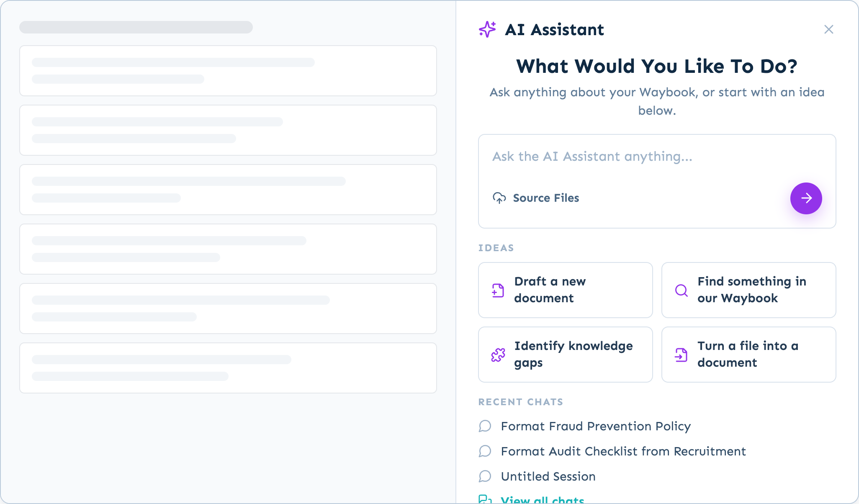Open the View all chats link
Screen dimensions: 859x504
pyautogui.click(x=542, y=499)
